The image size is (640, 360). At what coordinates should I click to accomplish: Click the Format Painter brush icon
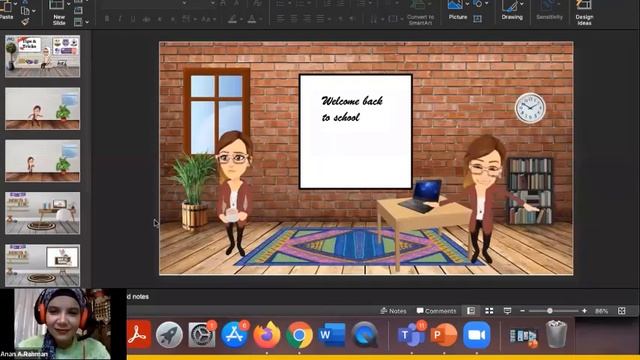(x=25, y=22)
